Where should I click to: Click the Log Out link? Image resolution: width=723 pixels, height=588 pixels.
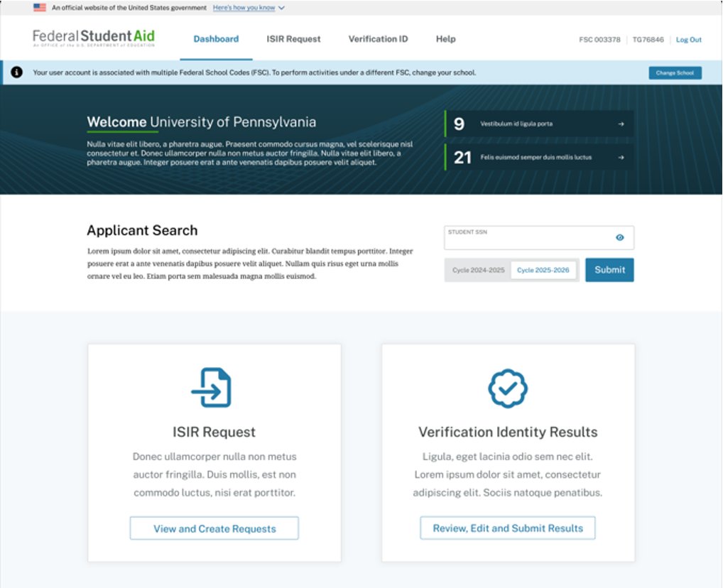pyautogui.click(x=688, y=40)
